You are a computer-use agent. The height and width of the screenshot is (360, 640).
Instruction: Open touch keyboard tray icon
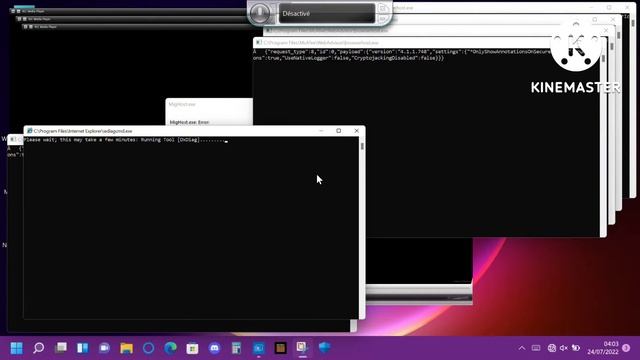(536, 348)
